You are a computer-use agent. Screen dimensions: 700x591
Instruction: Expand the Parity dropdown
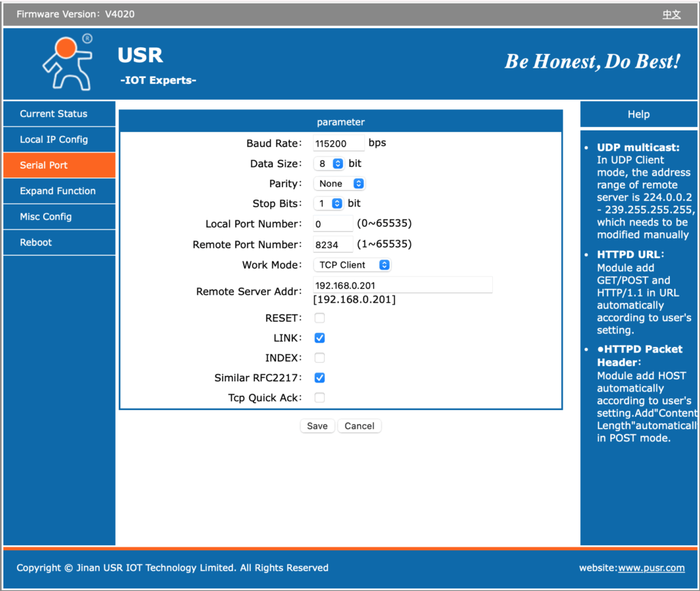coord(339,184)
